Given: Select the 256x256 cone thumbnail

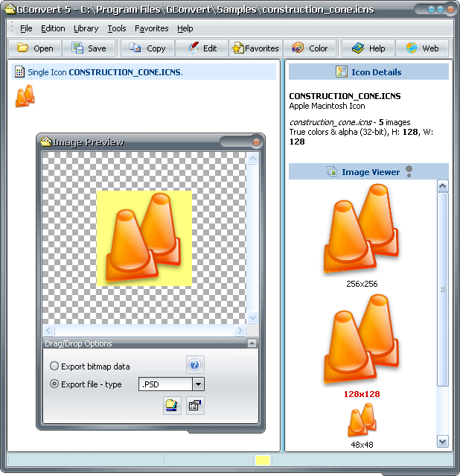Looking at the screenshot, I should point(362,229).
